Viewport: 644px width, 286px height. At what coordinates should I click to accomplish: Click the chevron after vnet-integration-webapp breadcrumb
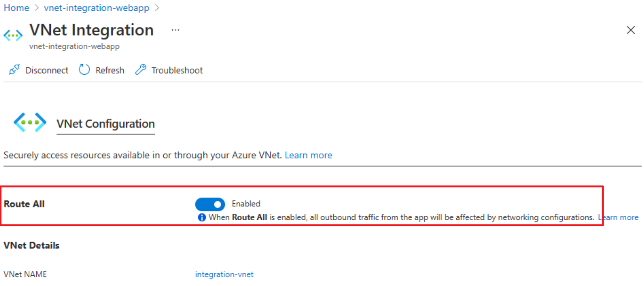coord(157,8)
